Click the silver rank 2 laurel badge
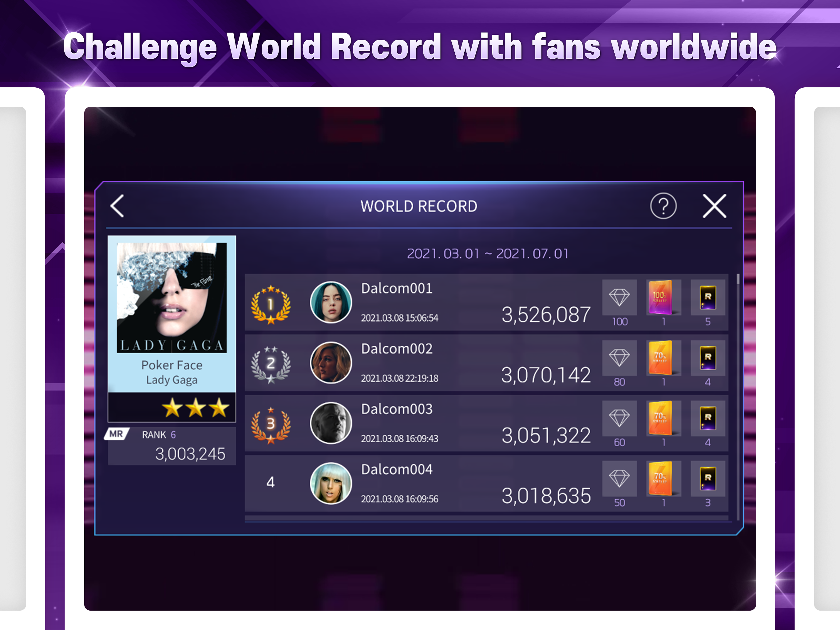840x630 pixels. coord(271,365)
